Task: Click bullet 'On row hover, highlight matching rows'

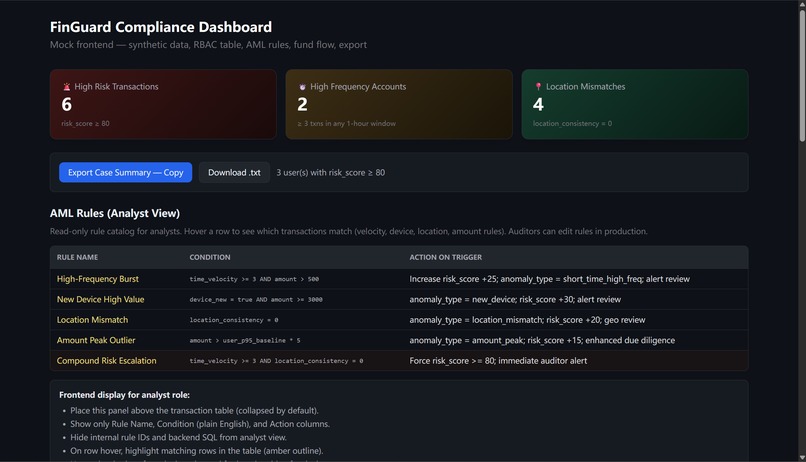Action: (196, 451)
